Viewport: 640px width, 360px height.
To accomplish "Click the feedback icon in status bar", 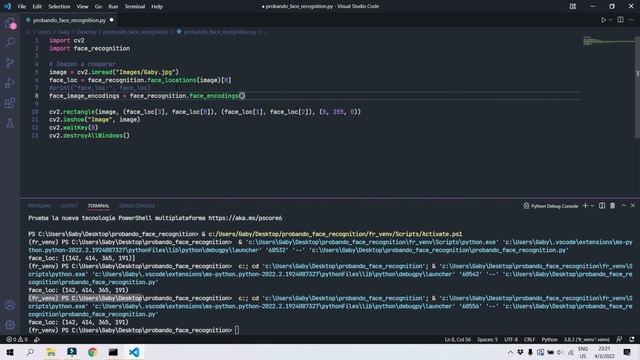I will (x=619, y=339).
